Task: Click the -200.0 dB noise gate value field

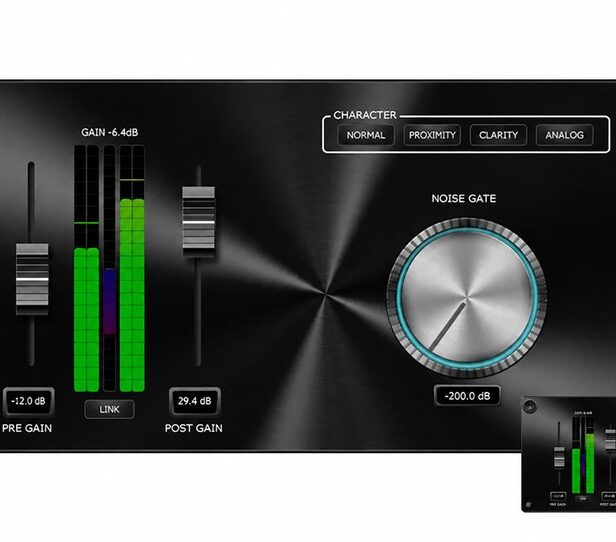Action: (467, 396)
